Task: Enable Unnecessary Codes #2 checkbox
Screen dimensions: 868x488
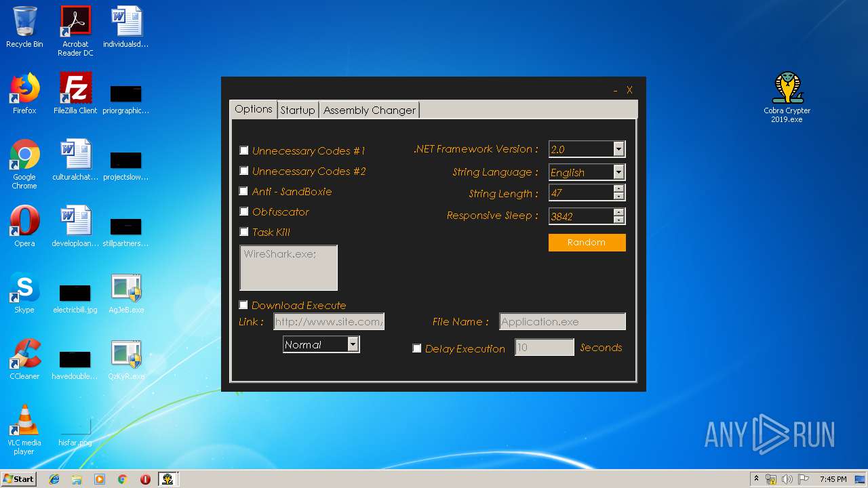Action: (244, 171)
